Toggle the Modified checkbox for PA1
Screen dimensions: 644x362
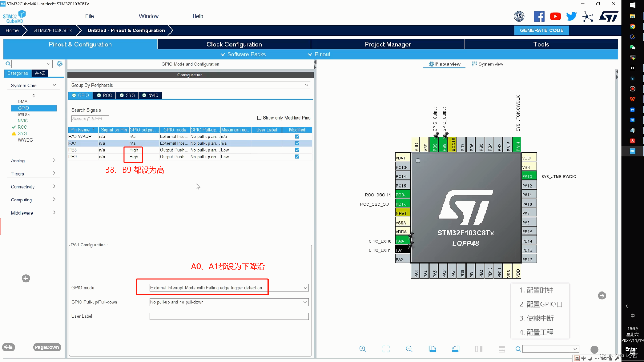click(297, 143)
